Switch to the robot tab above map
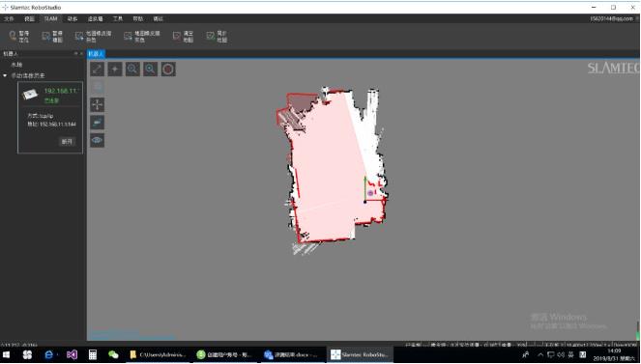 click(96, 53)
